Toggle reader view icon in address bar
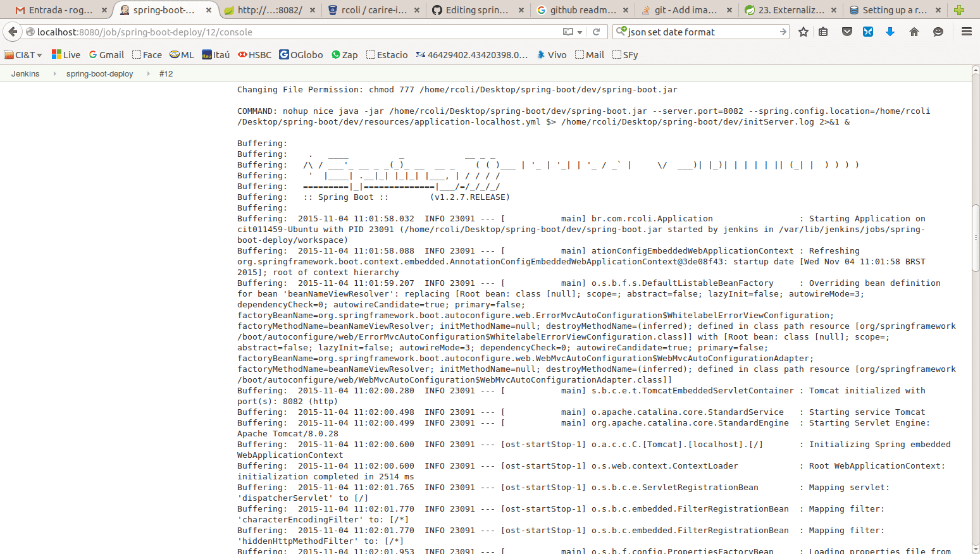The image size is (980, 554). 568,32
